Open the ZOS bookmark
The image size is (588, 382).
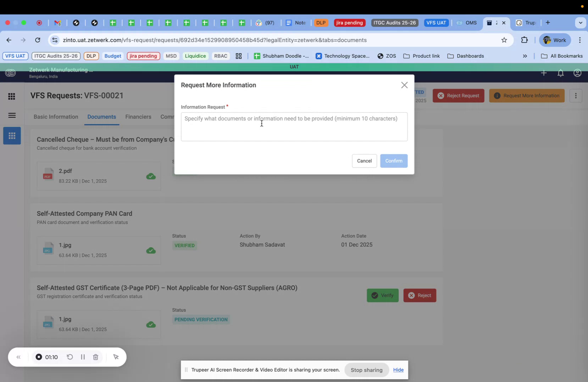pyautogui.click(x=387, y=56)
